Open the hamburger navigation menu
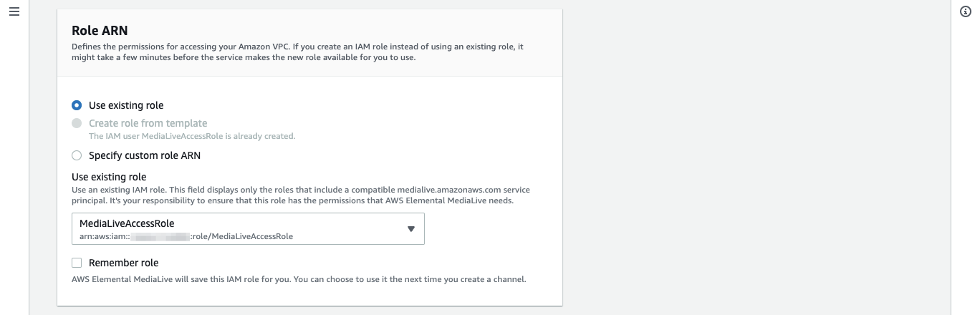 (x=14, y=12)
